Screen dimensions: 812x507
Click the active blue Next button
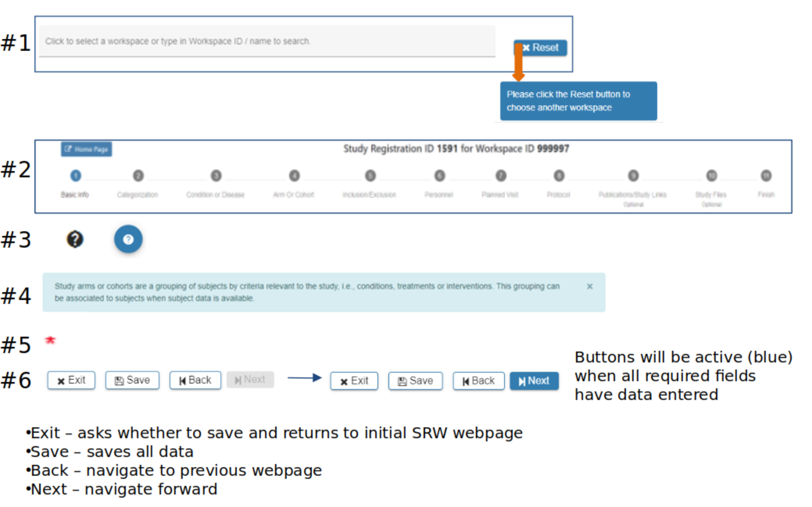(x=534, y=381)
